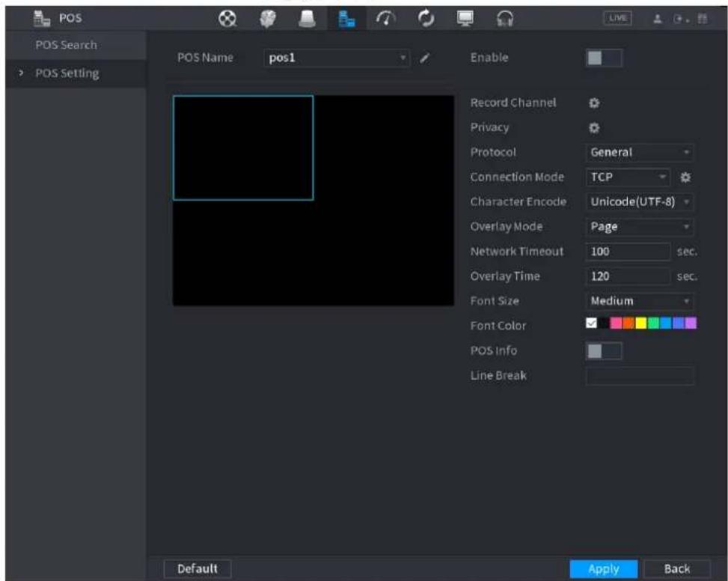
Task: Open the circular arrows backup icon
Action: (x=426, y=19)
